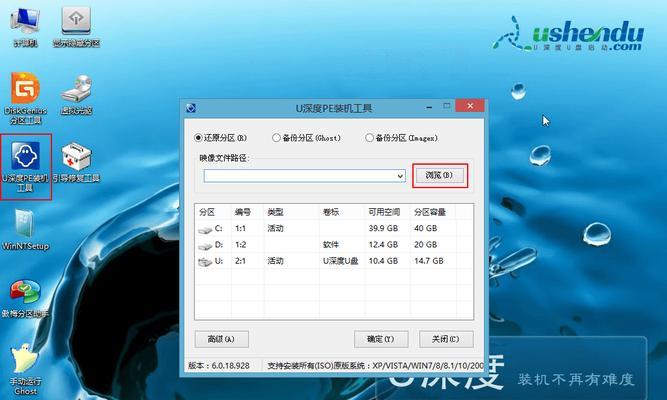The height and width of the screenshot is (400, 667).
Task: Click the 14.7 GB capacity value
Action: click(x=429, y=261)
